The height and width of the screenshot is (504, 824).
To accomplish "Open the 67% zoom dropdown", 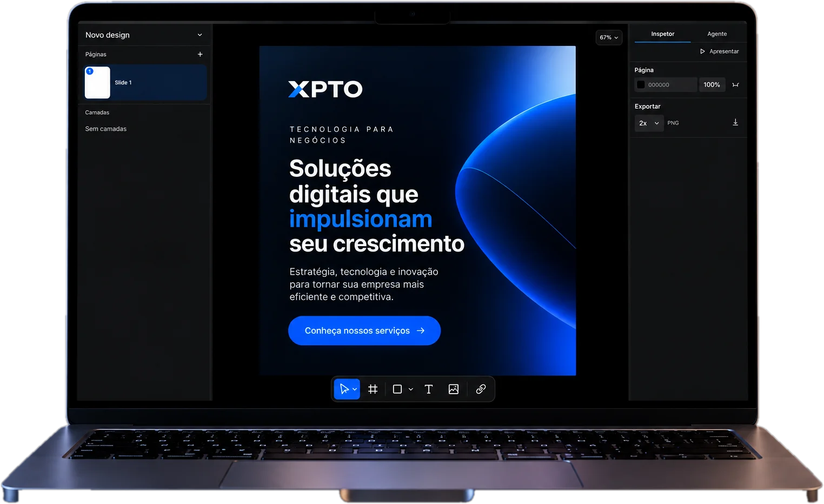I will [609, 37].
